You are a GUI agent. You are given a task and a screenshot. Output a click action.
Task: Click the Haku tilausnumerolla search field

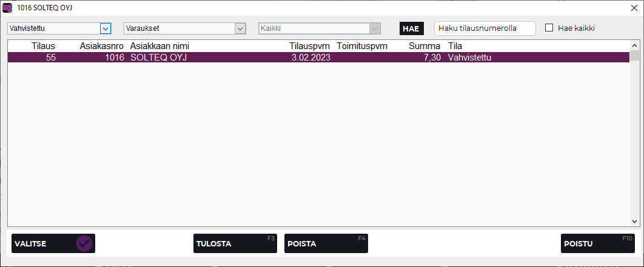tap(485, 28)
